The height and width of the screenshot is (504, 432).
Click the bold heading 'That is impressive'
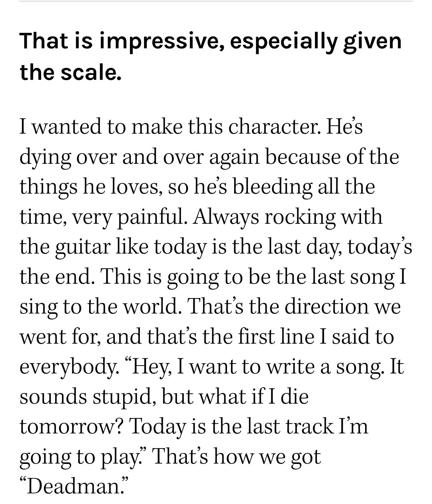(211, 56)
